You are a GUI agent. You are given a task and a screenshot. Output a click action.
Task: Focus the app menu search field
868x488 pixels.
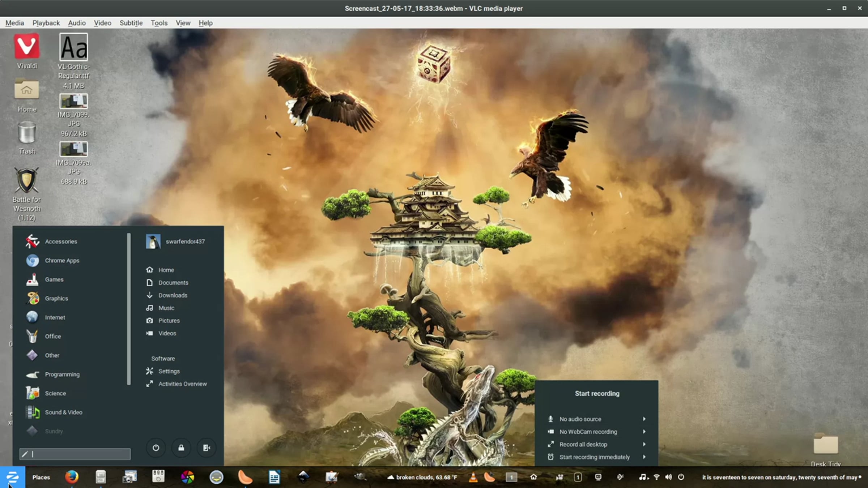pyautogui.click(x=75, y=454)
